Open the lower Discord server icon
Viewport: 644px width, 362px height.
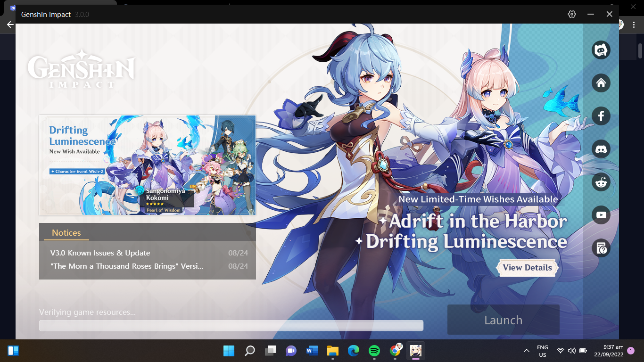[x=601, y=149]
